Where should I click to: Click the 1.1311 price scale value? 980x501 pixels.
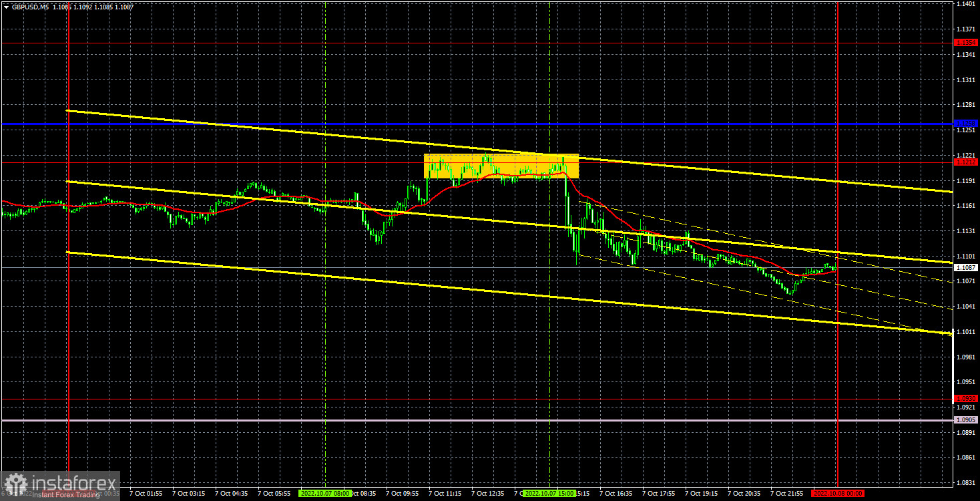(966, 79)
